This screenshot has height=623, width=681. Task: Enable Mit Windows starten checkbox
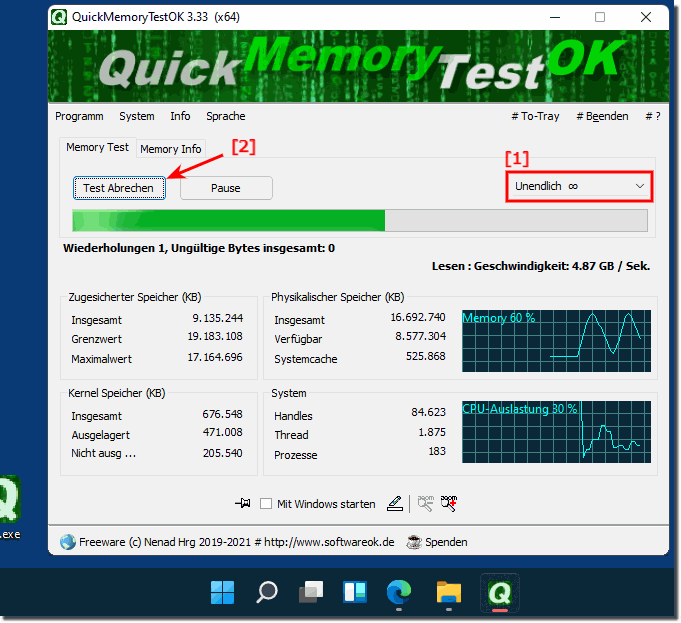(x=266, y=504)
